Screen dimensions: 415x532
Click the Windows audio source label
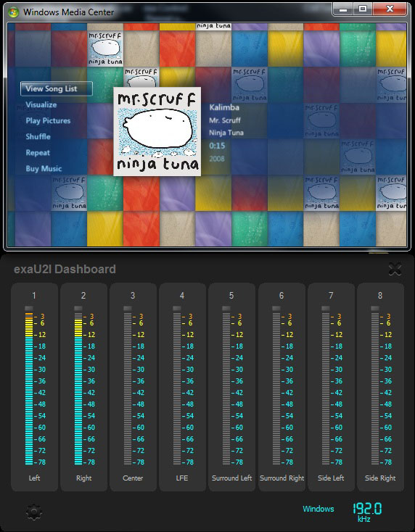coord(319,509)
